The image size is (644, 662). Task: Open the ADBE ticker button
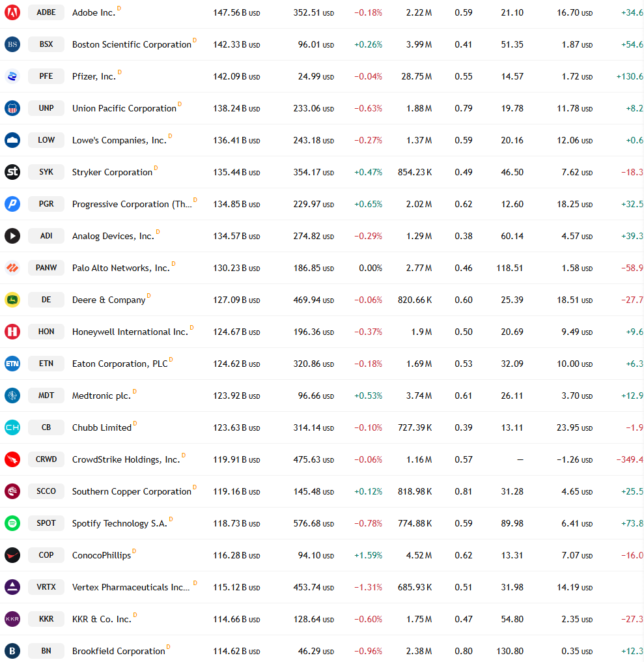[46, 12]
